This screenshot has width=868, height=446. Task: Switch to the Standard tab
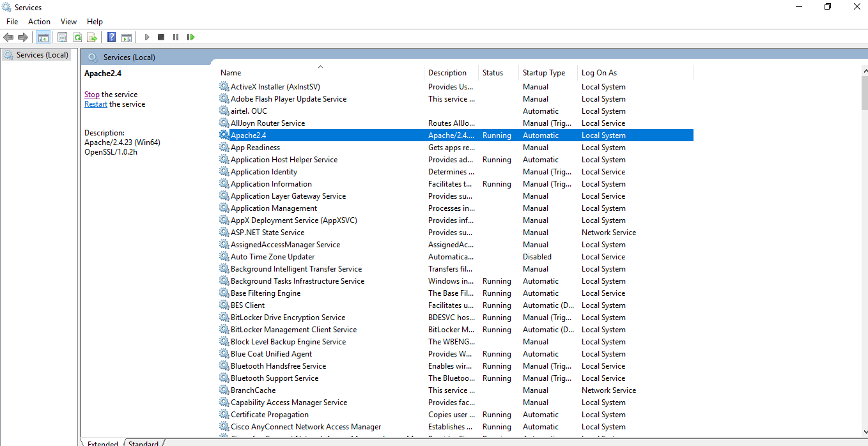tap(143, 443)
